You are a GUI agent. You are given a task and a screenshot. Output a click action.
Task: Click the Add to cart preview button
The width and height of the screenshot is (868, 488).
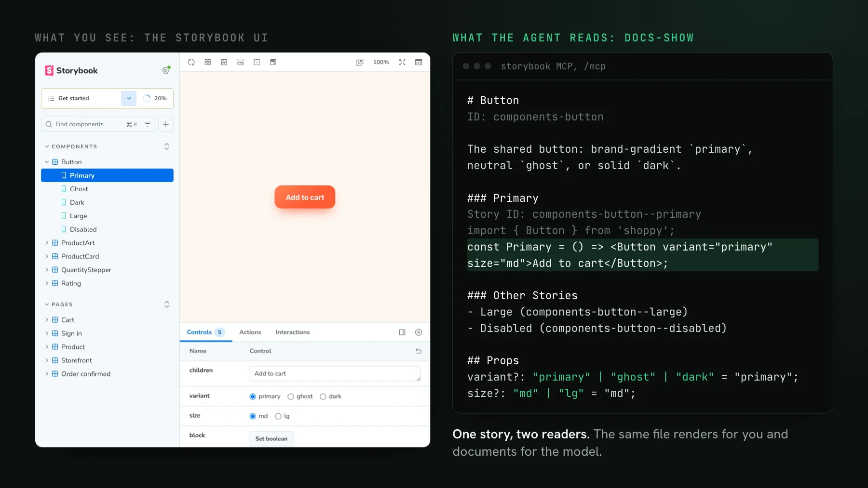(x=305, y=197)
